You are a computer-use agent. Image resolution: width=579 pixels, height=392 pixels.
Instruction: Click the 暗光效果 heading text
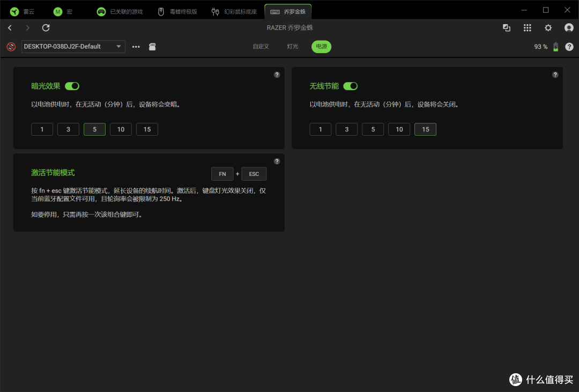click(46, 86)
